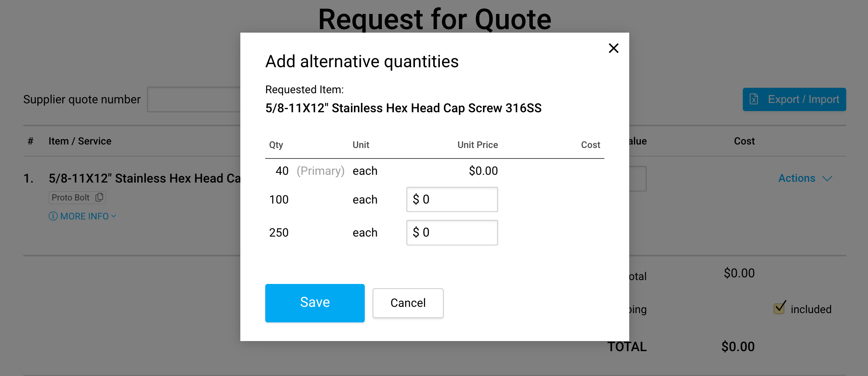Click the Item / Service column header
Screen dimensions: 868x376
pyautogui.click(x=80, y=141)
